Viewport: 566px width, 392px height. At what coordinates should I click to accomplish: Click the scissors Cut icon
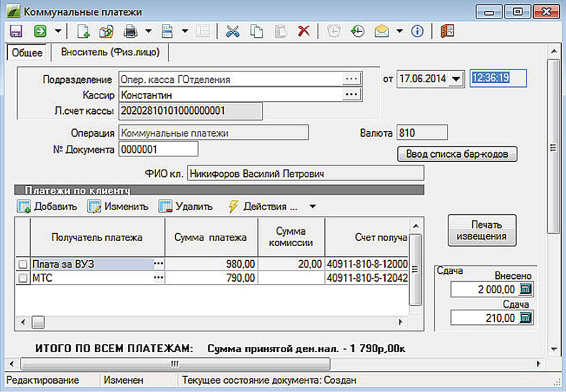(233, 31)
